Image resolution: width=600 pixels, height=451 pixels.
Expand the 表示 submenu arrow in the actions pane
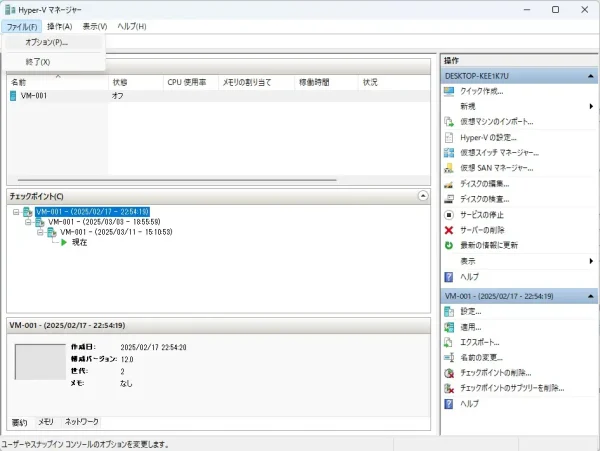591,261
